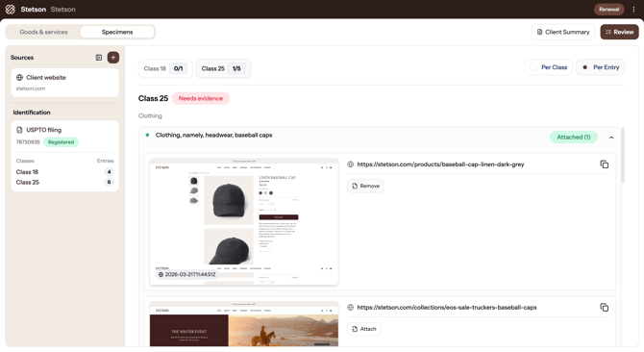Click the filing number 78730935
Screen dimensions: 644x352
[28, 142]
